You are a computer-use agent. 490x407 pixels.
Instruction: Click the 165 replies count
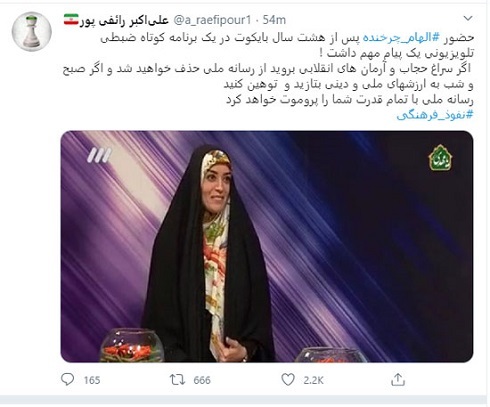[x=92, y=380]
